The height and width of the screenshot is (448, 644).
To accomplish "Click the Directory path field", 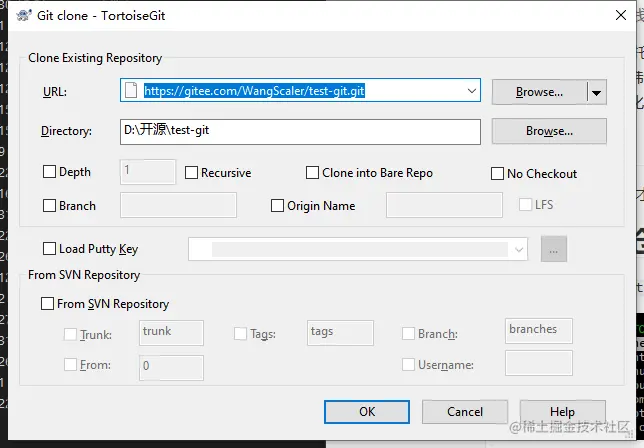I will click(300, 132).
